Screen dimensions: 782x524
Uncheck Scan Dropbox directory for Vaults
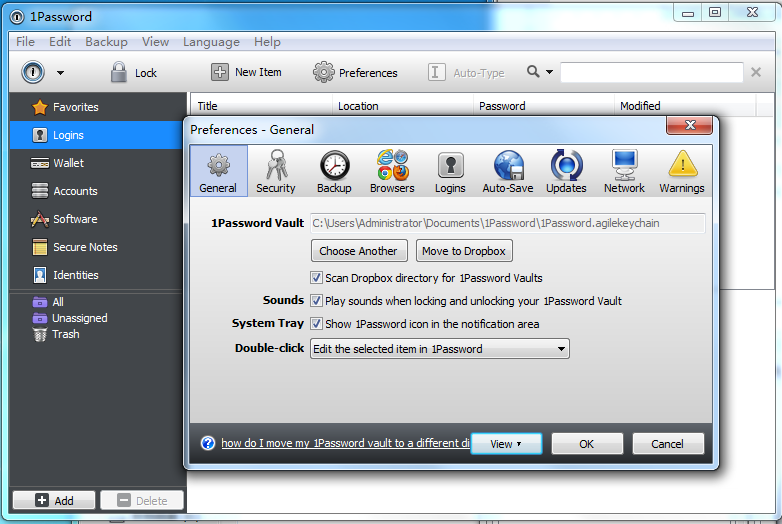click(x=317, y=278)
